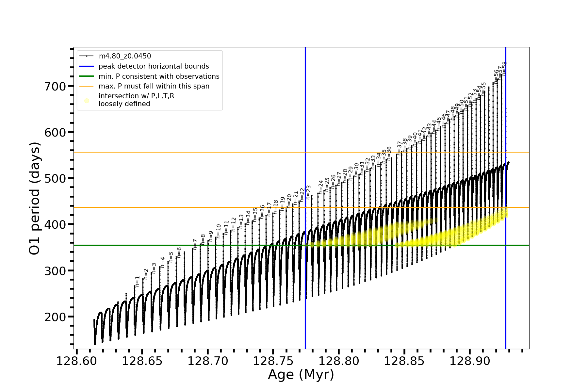This screenshot has height=392, width=588.
Task: Click the orange line sample in legend
Action: (x=87, y=86)
